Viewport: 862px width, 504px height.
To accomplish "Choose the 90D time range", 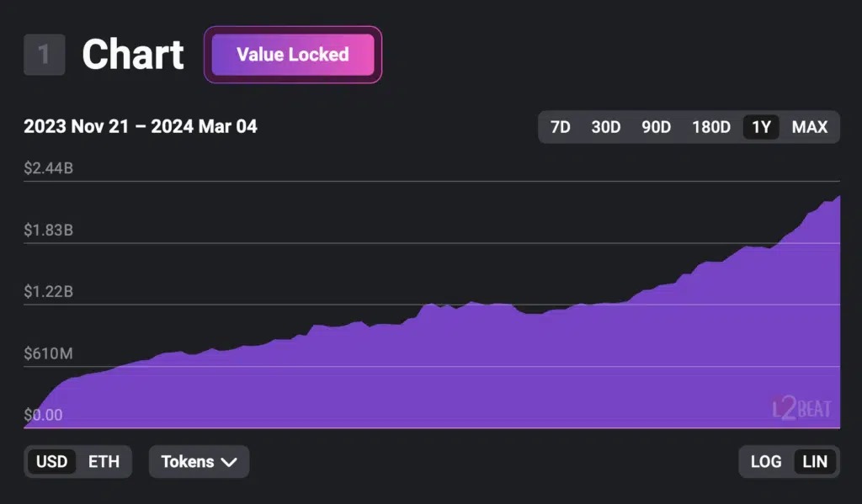I will (x=656, y=127).
